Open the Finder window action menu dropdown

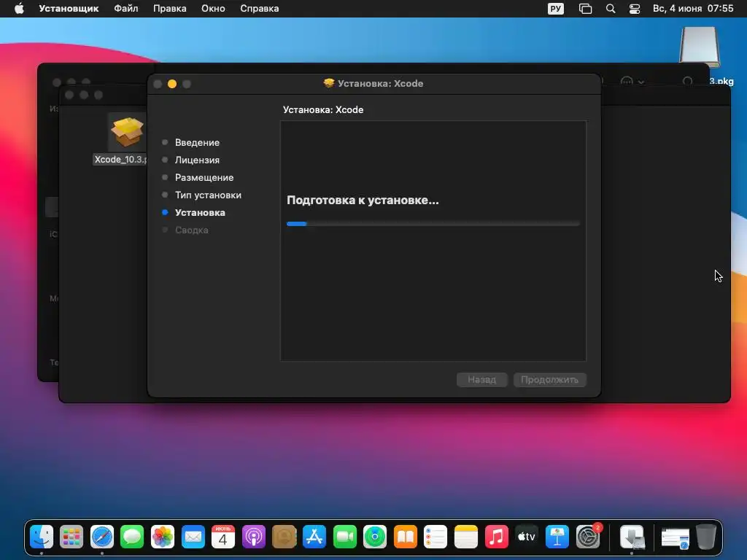point(632,82)
